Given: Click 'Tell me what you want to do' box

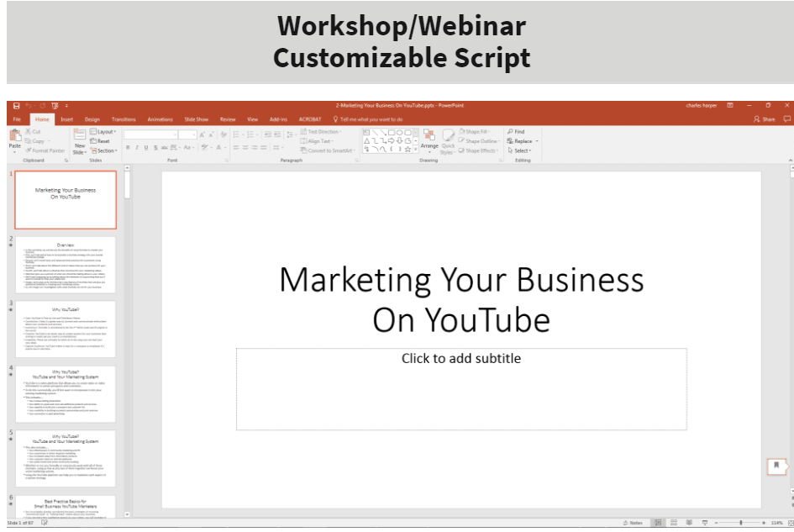Looking at the screenshot, I should (x=368, y=119).
